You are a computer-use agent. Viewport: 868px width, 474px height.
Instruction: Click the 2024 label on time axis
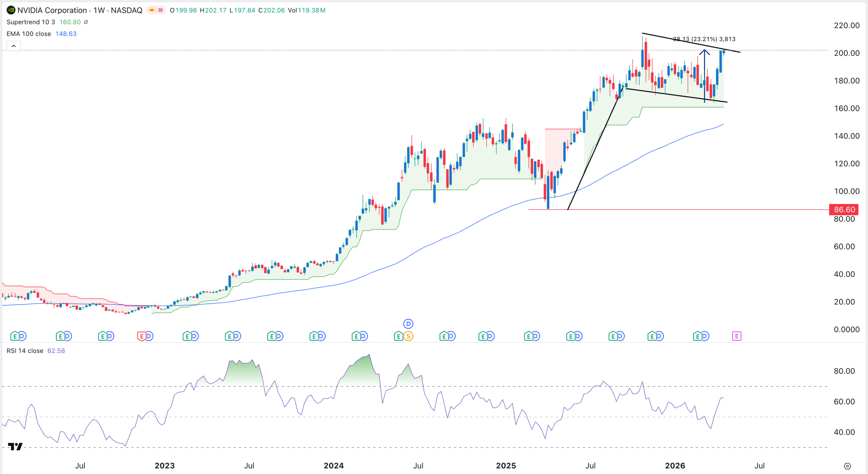pos(334,466)
